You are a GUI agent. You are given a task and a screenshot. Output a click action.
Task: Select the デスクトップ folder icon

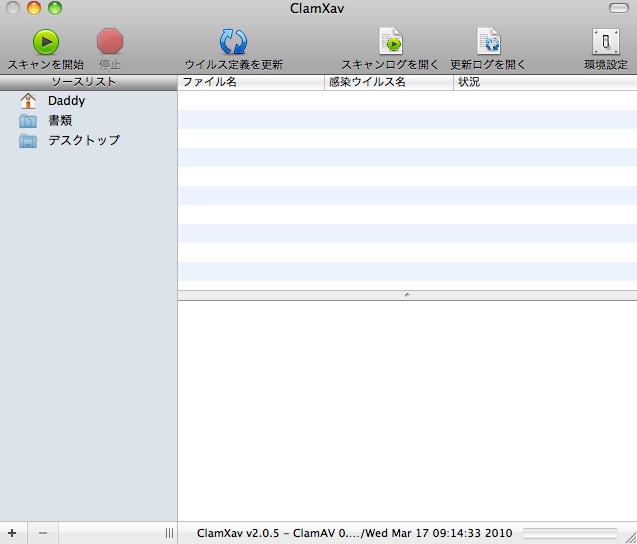tap(28, 141)
